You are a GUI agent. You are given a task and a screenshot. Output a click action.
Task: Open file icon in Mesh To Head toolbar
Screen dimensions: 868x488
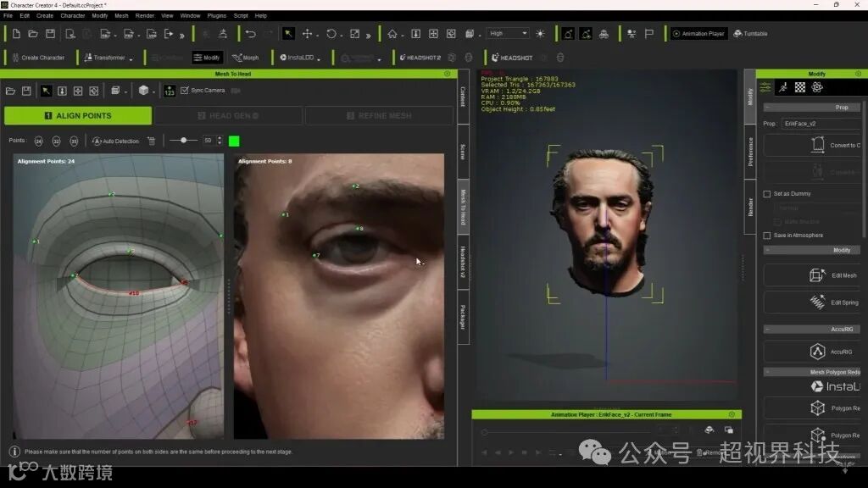10,91
